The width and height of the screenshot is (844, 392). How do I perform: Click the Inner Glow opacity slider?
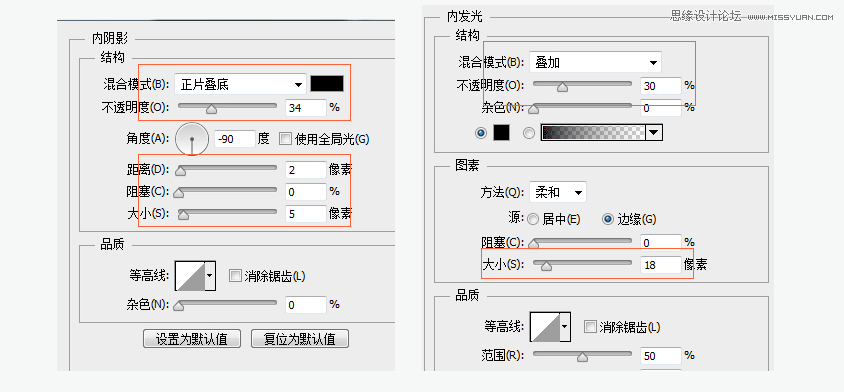582,85
